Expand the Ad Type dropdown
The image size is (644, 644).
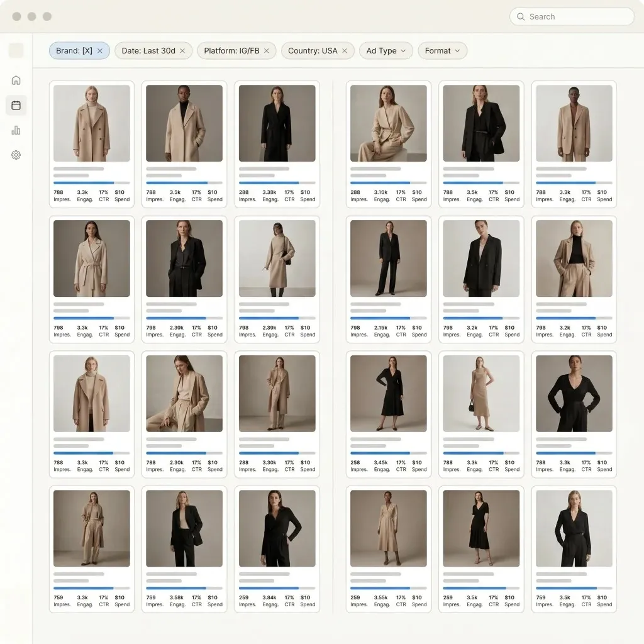(x=386, y=51)
